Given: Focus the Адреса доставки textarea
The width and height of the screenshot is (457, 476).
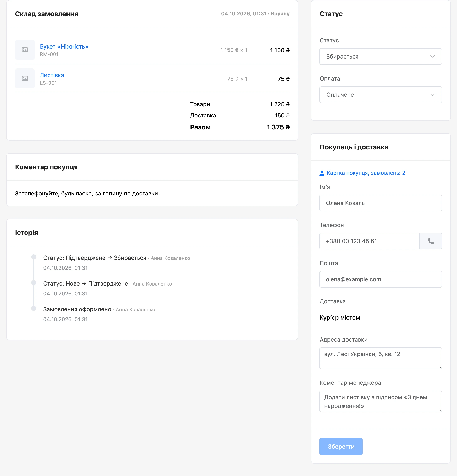Looking at the screenshot, I should click(381, 358).
